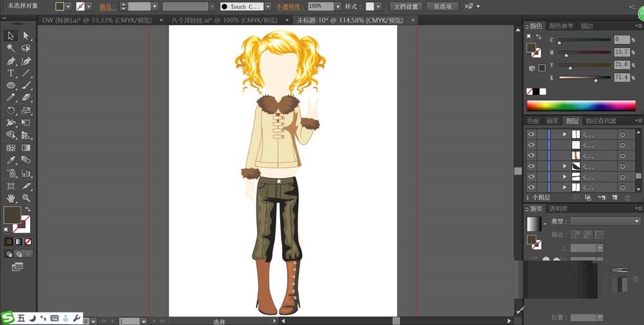Select the Type tool
The width and height of the screenshot is (644, 325).
pyautogui.click(x=11, y=73)
